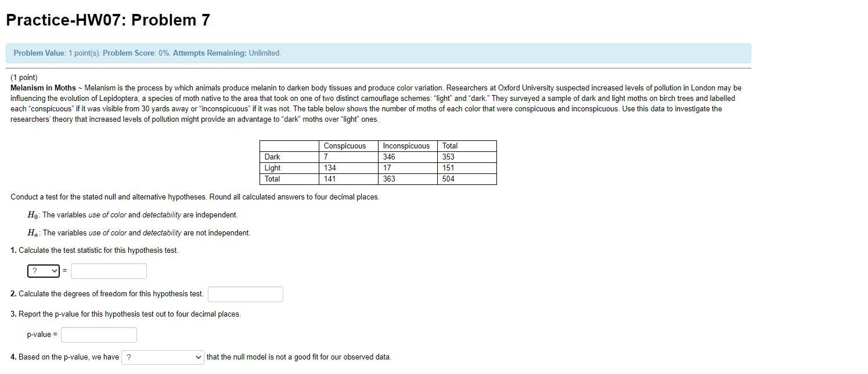The height and width of the screenshot is (374, 868).
Task: Select the alternative hypothesis Ha statement
Action: pos(138,233)
